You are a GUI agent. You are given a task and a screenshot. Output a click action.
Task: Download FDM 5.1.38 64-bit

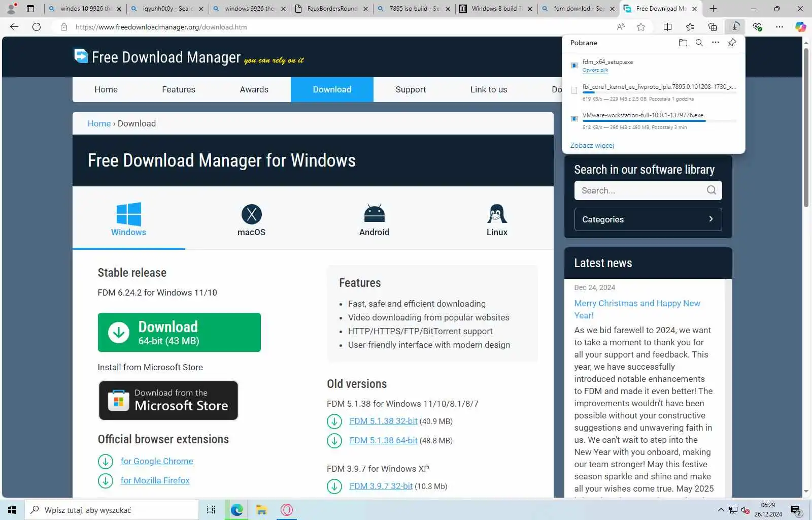(383, 440)
